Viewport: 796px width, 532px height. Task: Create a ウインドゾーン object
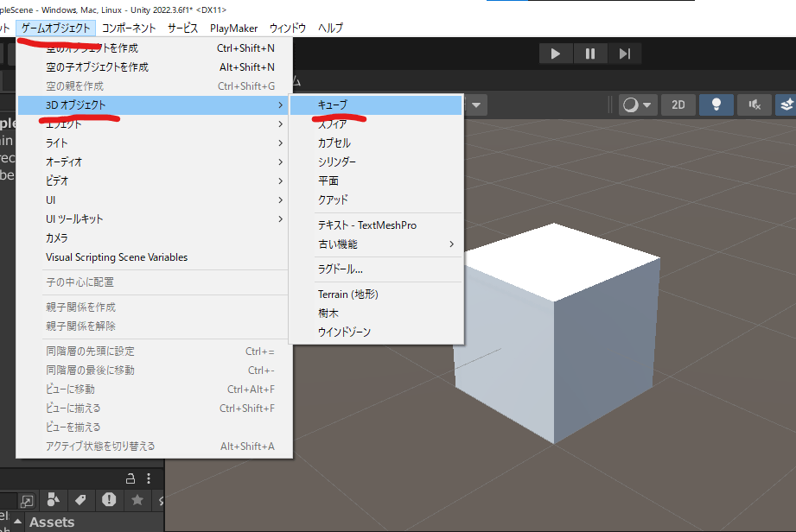click(376, 332)
